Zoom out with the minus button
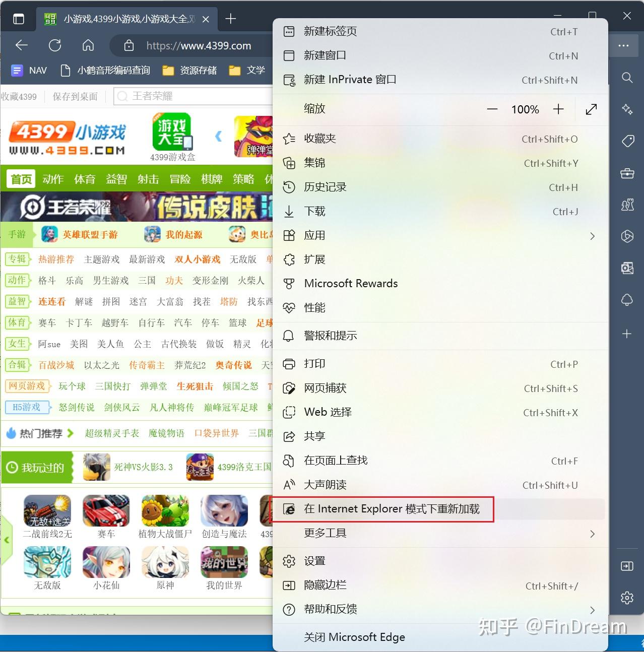This screenshot has height=652, width=644. coord(492,109)
